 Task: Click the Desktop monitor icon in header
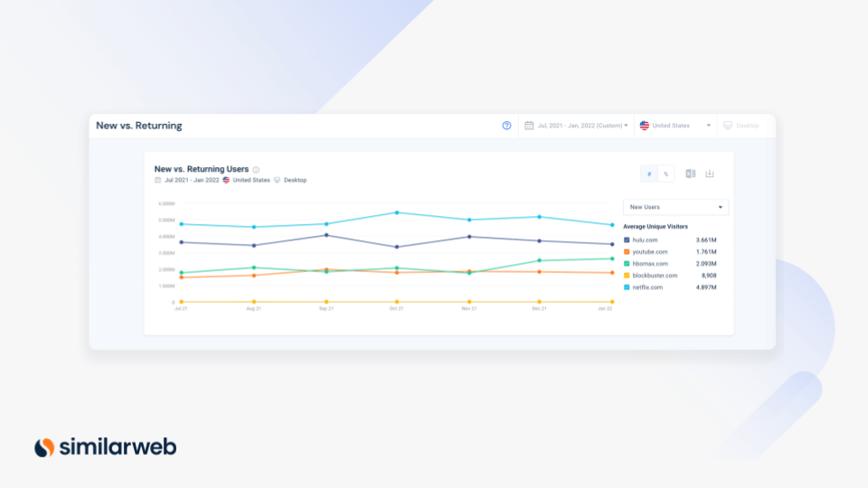728,126
